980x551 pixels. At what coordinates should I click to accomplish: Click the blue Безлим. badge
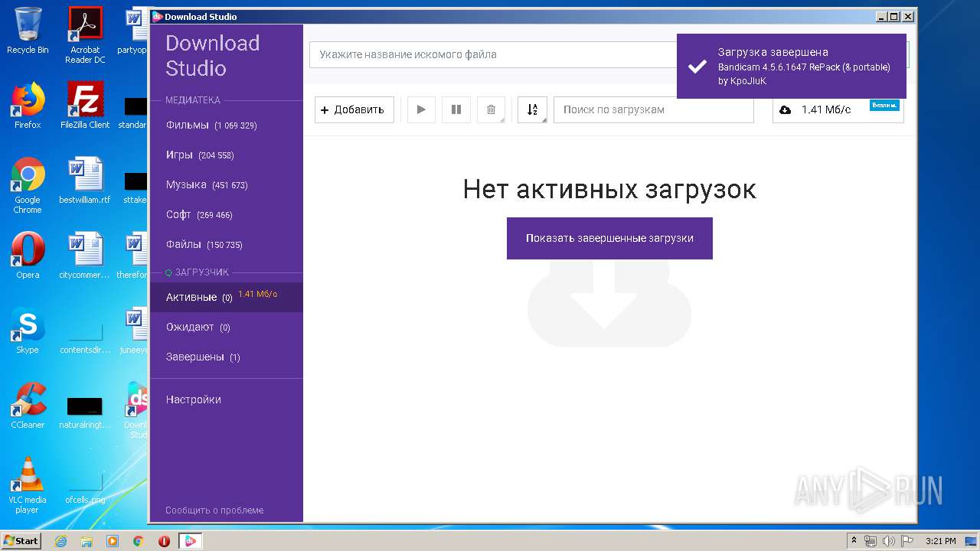(x=884, y=106)
